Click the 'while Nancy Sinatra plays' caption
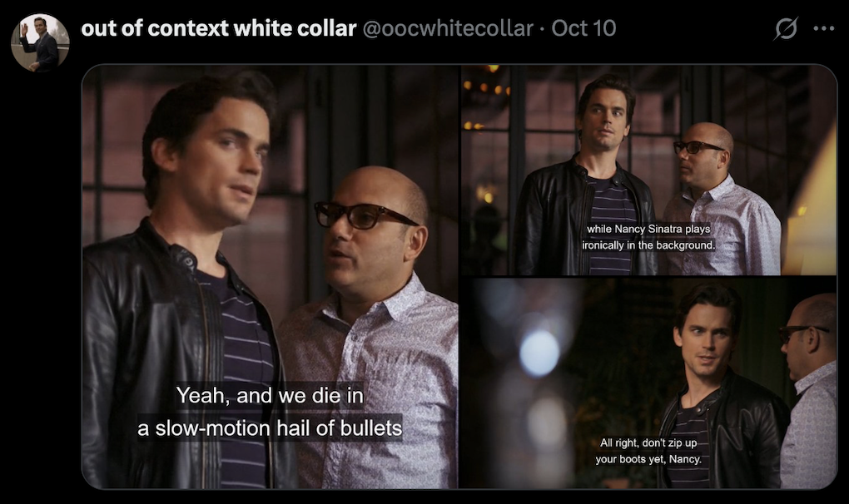This screenshot has width=849, height=504. [x=648, y=229]
